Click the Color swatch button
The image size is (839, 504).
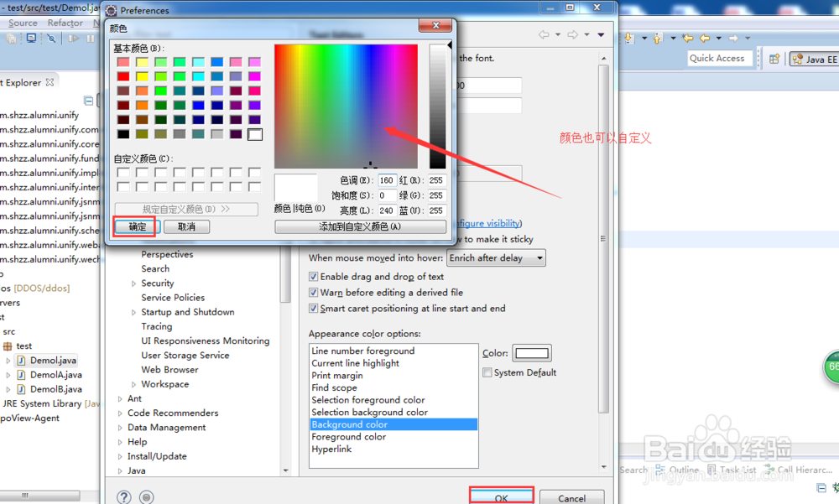532,353
